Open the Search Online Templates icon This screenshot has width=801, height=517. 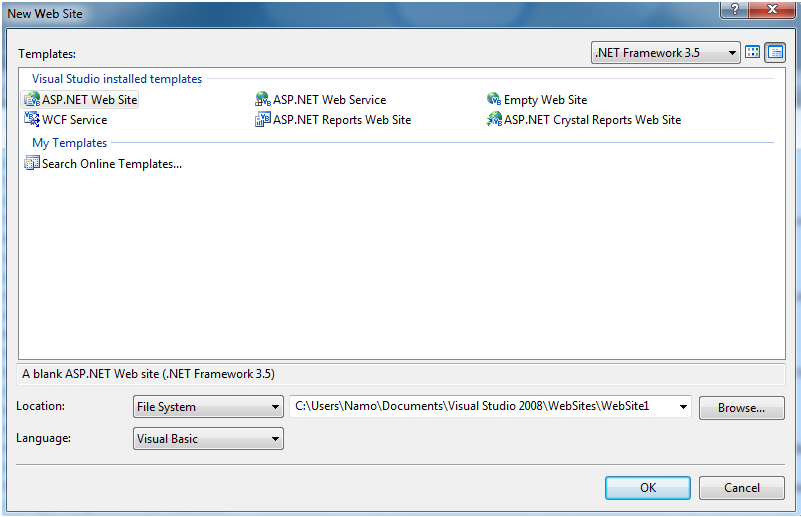click(x=32, y=163)
